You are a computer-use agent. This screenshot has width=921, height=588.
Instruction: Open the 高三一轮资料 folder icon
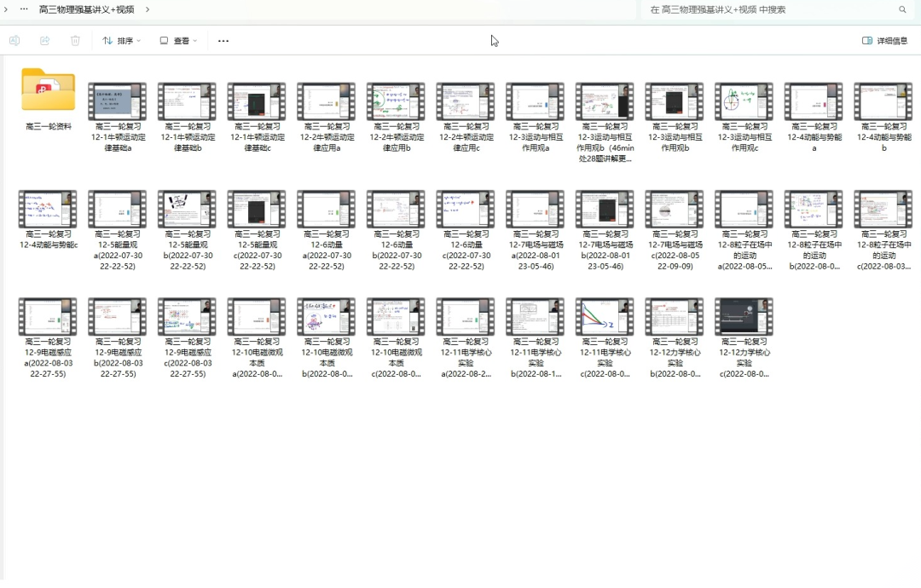(x=48, y=90)
